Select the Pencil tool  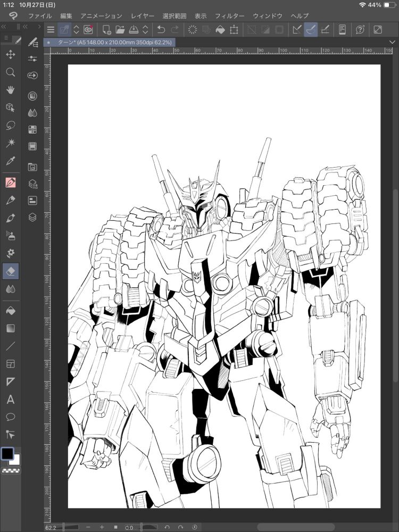[11, 200]
